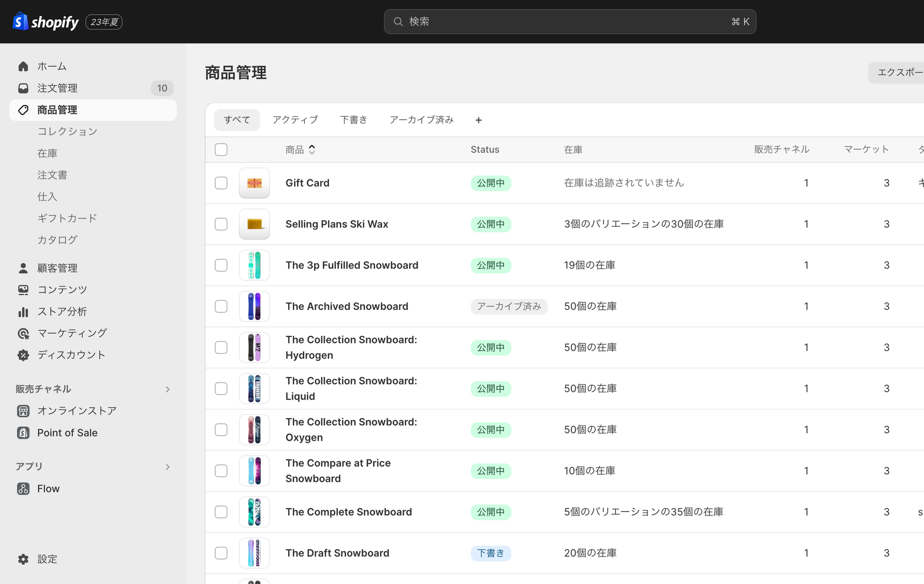Click the 顧客管理 person icon

pos(23,268)
